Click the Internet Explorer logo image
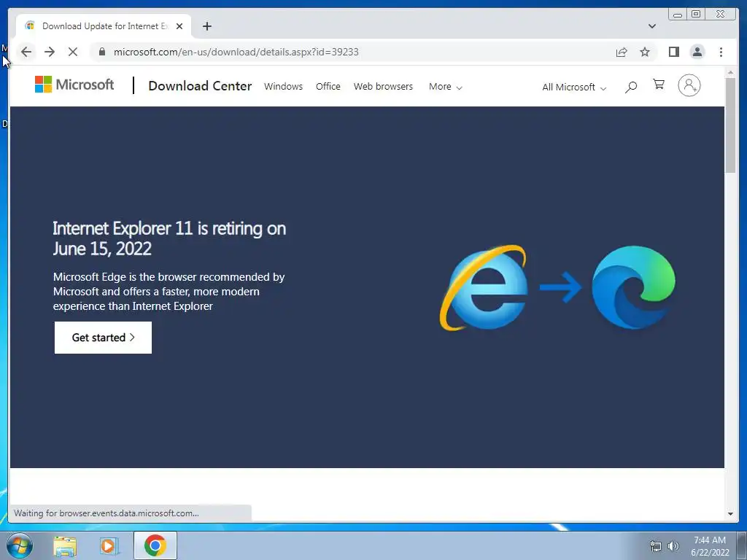 tap(484, 287)
